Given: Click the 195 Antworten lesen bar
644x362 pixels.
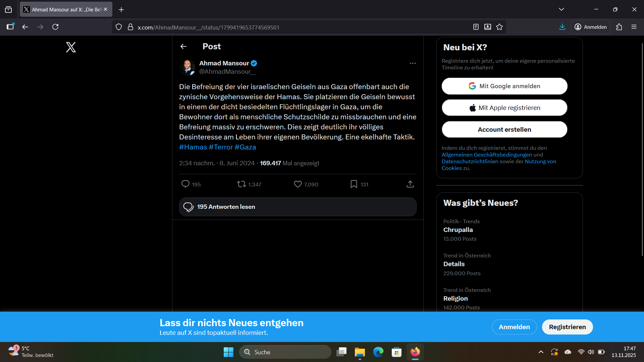Looking at the screenshot, I should click(298, 207).
